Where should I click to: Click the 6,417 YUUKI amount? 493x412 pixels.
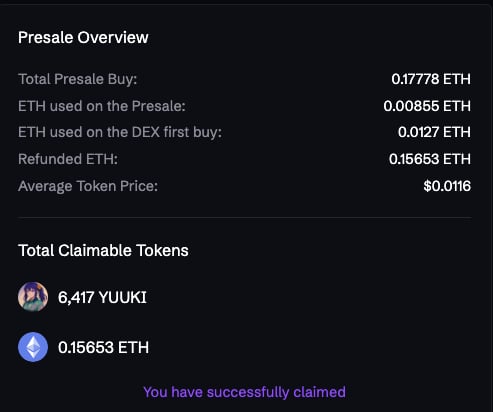pyautogui.click(x=102, y=297)
